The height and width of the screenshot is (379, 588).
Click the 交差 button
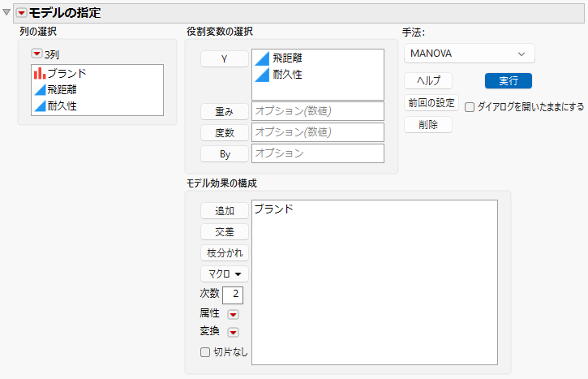pyautogui.click(x=224, y=232)
